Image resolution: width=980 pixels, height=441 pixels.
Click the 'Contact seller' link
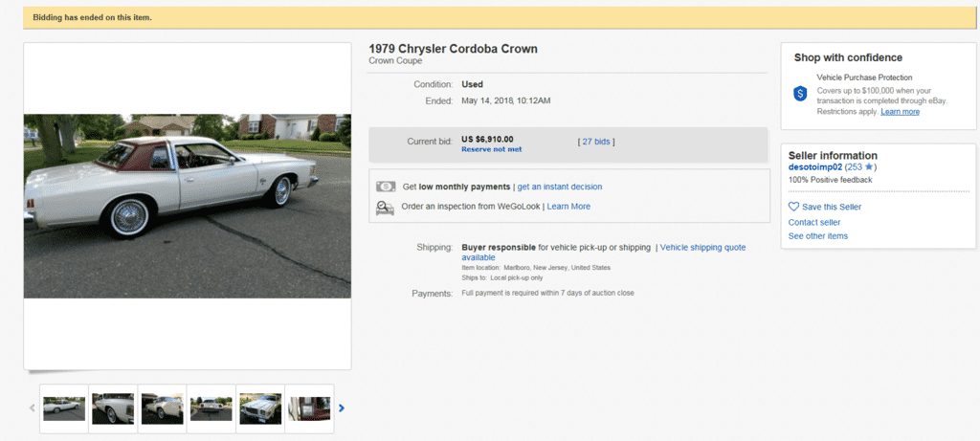pyautogui.click(x=814, y=222)
